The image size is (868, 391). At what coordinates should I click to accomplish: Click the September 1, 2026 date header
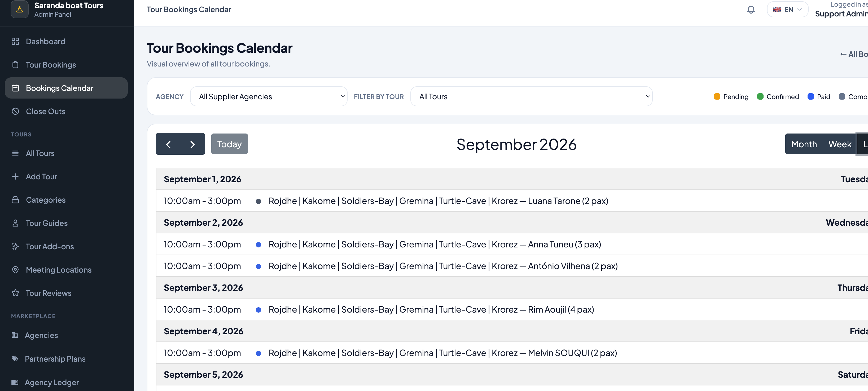point(203,179)
